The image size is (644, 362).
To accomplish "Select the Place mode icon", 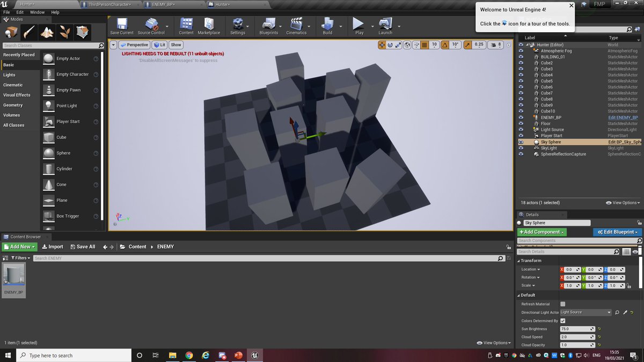I will tap(12, 32).
